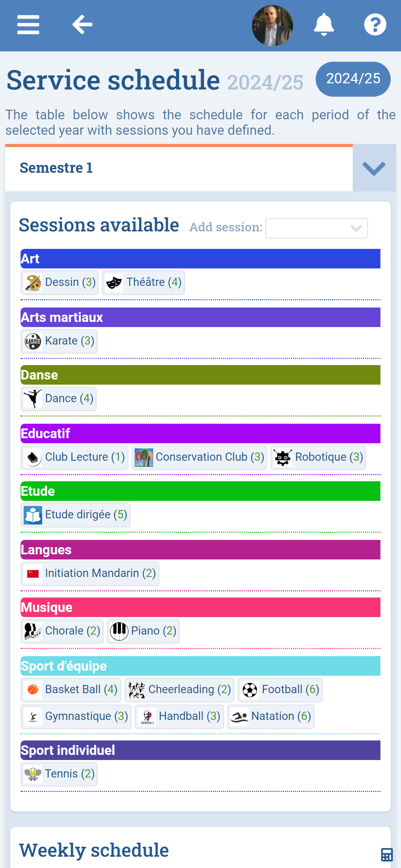Open the help question mark
This screenshot has height=868, width=401.
[x=375, y=25]
